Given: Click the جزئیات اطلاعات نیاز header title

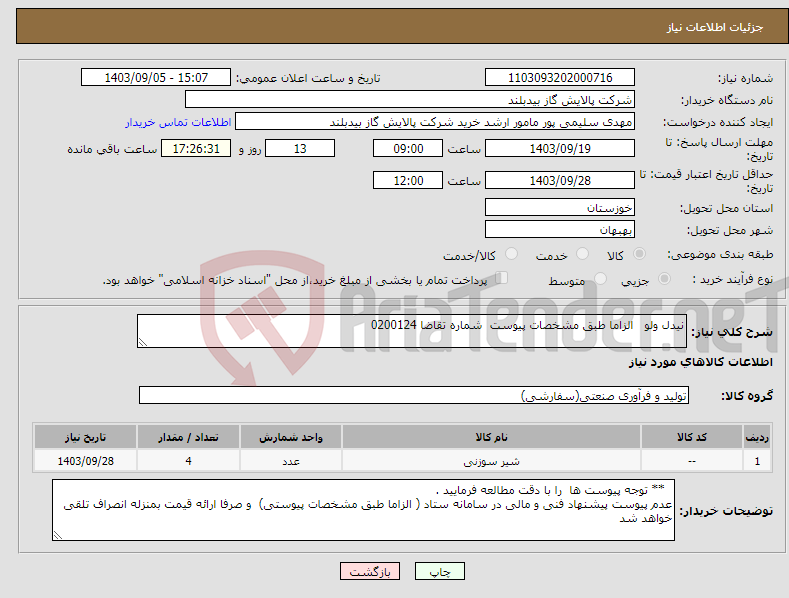Looking at the screenshot, I should click(x=715, y=27).
